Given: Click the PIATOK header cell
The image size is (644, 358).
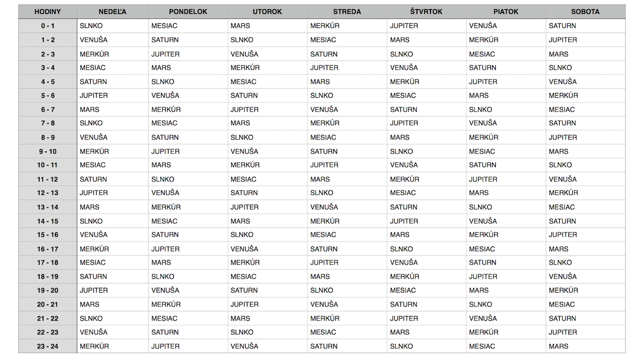Looking at the screenshot, I should coord(506,12).
